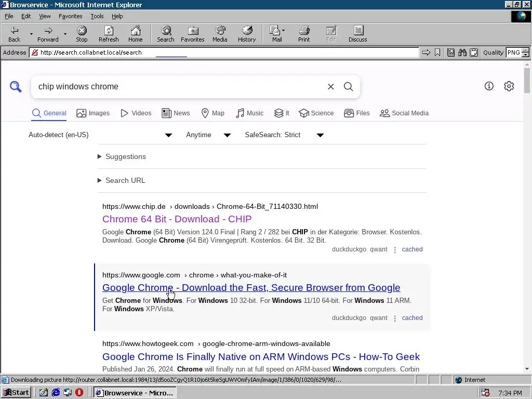
Task: Open the info circle icon
Action: pos(489,86)
